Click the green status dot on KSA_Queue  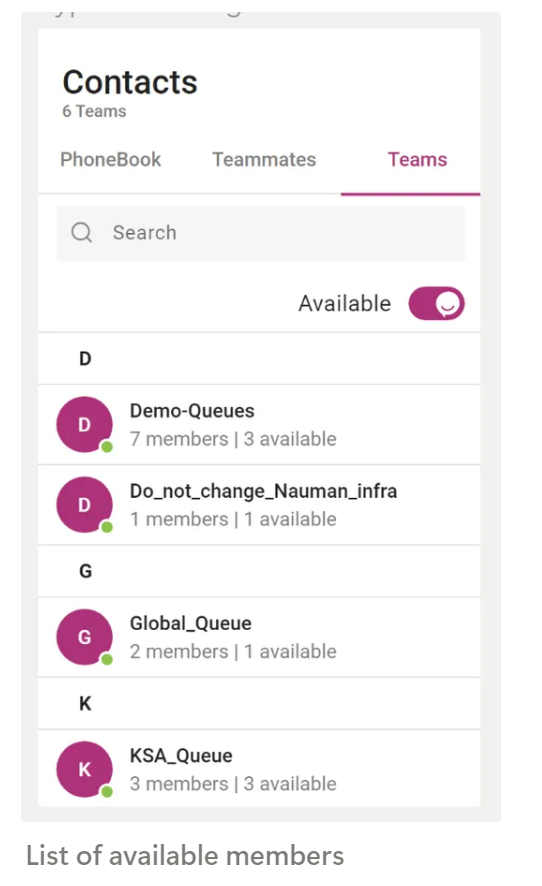click(x=107, y=792)
